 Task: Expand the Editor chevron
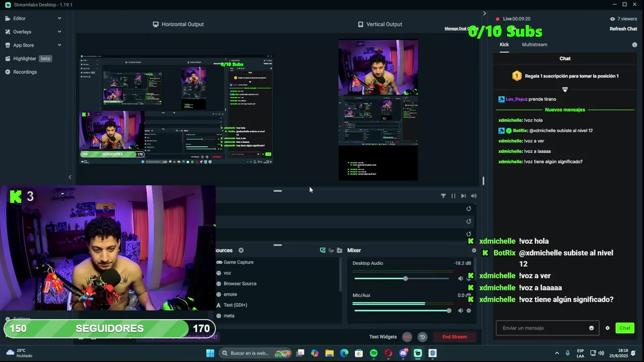[x=59, y=18]
